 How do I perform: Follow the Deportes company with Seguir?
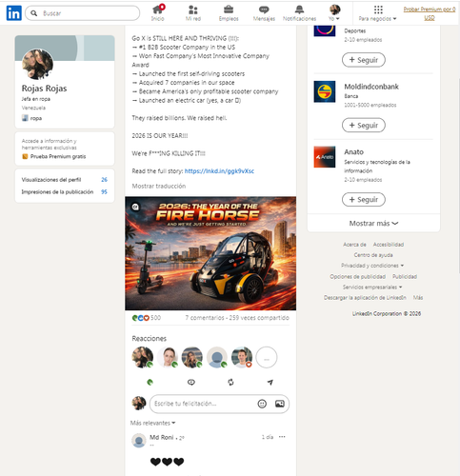pyautogui.click(x=364, y=60)
